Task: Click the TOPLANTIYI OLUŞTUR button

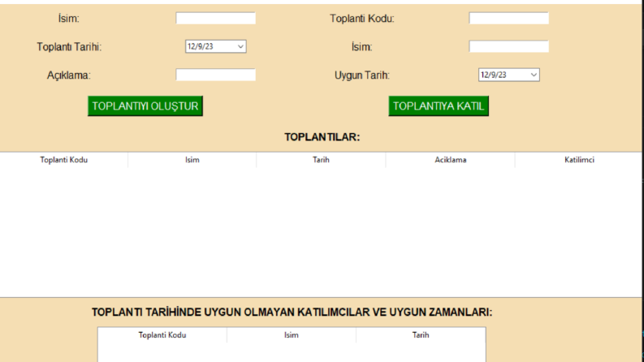Action: coord(145,106)
